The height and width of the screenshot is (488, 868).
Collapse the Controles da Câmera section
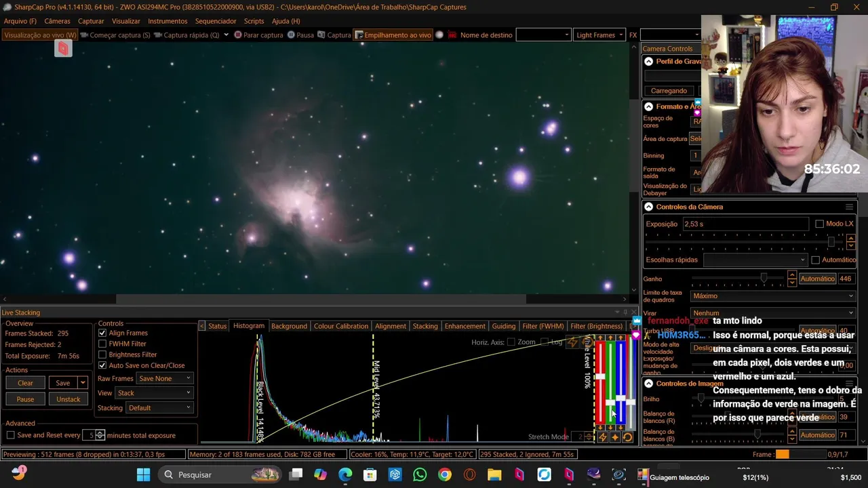coord(649,207)
